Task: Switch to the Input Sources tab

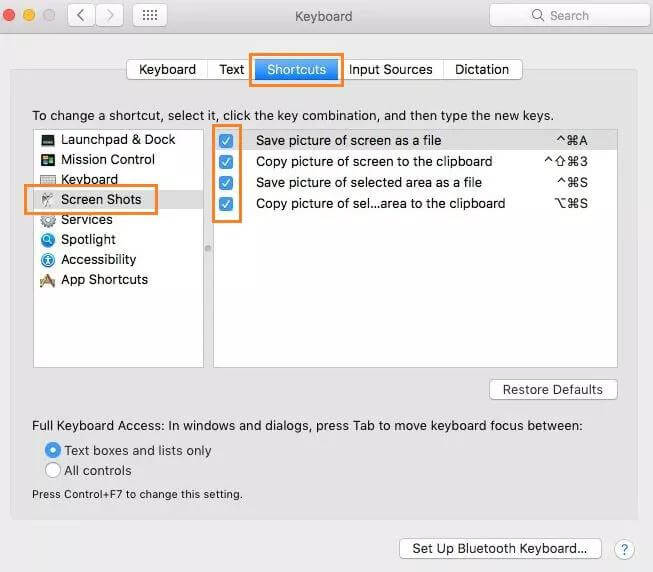Action: (390, 70)
